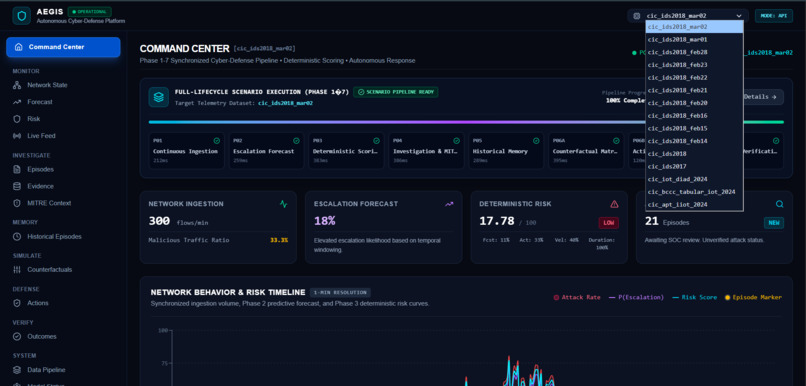Click the Scenario Pipeline Ready badge
The height and width of the screenshot is (386, 806).
(x=396, y=92)
